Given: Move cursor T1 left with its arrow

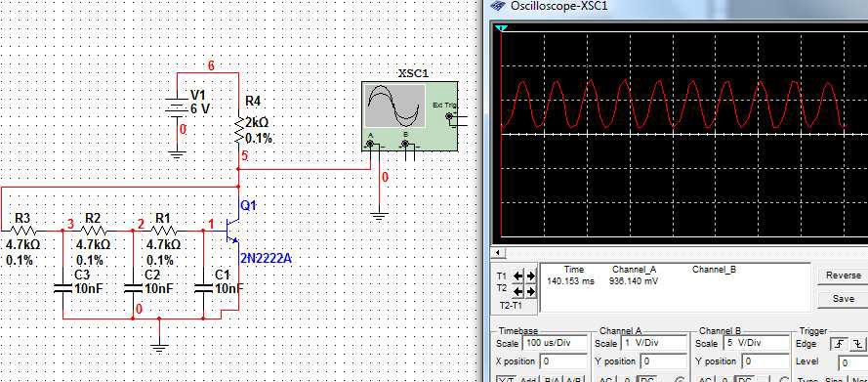Looking at the screenshot, I should pyautogui.click(x=518, y=276).
